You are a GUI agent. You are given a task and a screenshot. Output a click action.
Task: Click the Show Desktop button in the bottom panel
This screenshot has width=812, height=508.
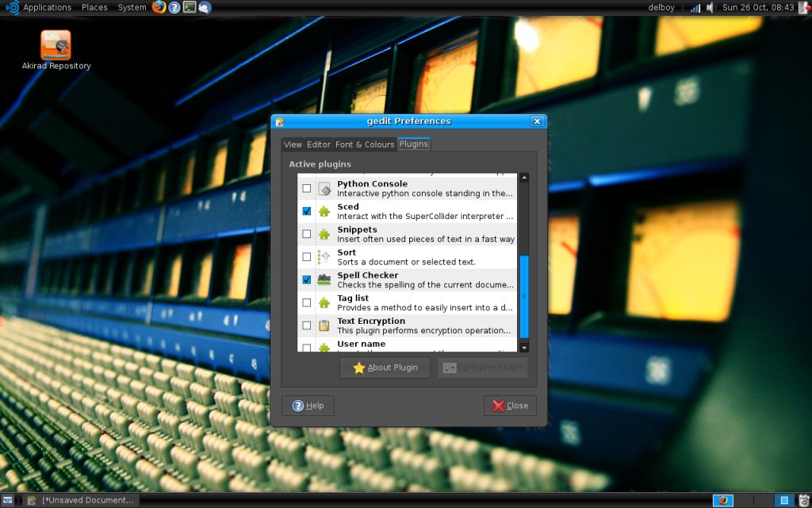[x=8, y=500]
